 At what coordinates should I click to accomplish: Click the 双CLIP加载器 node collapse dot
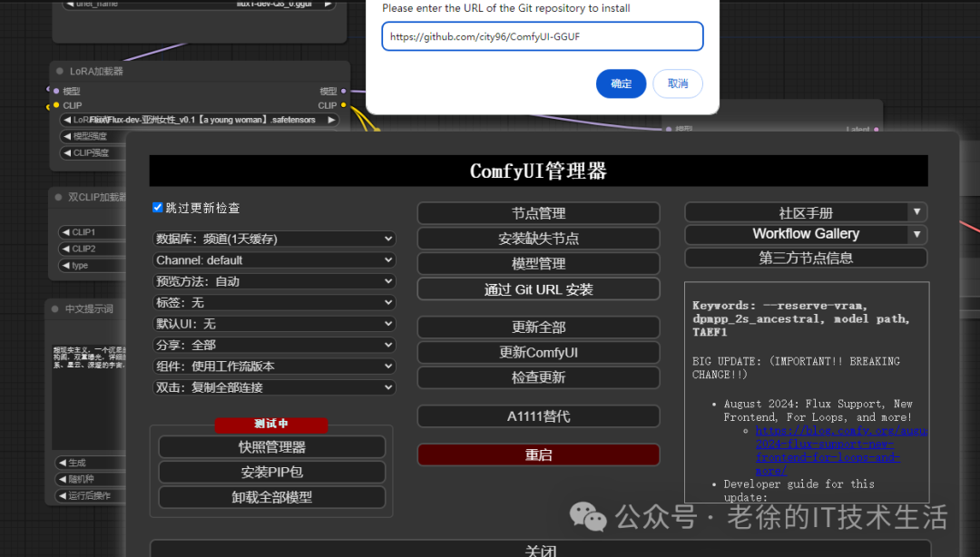click(x=58, y=197)
